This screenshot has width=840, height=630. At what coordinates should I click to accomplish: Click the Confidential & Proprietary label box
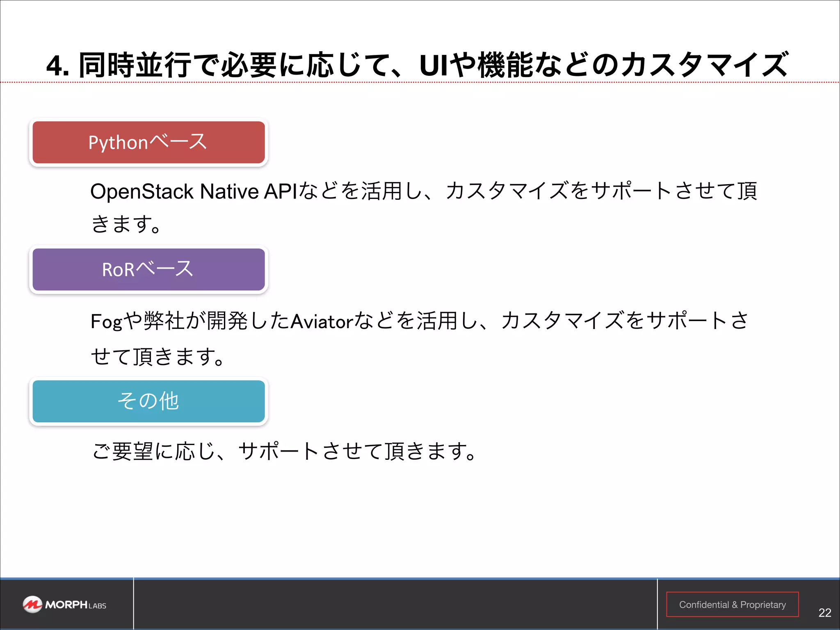click(x=732, y=604)
